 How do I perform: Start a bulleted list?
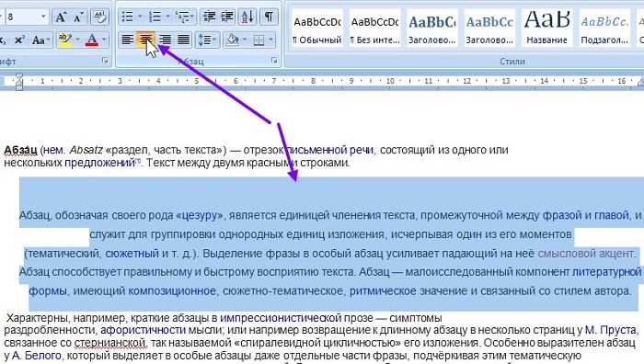127,17
